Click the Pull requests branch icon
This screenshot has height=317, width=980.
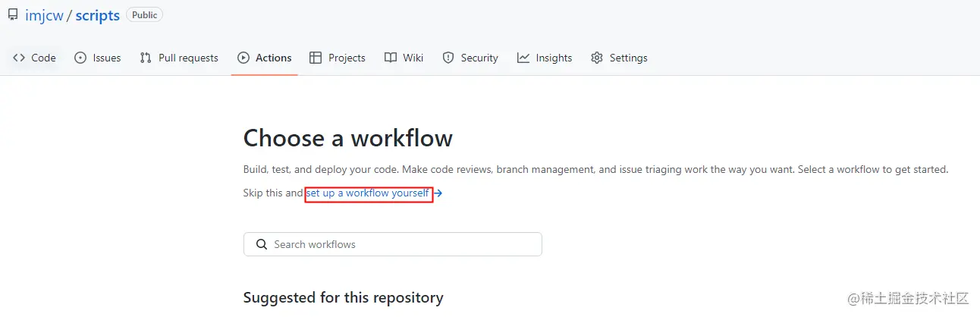[x=146, y=58]
